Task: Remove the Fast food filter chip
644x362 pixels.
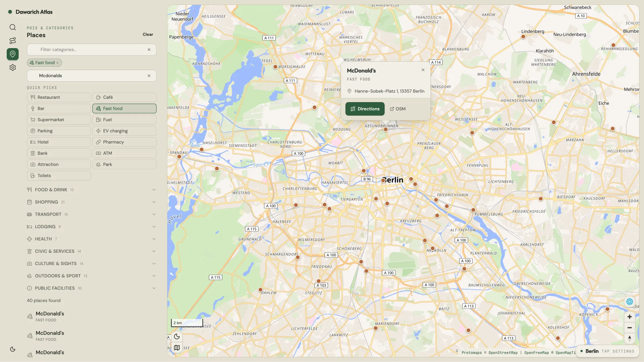Action: pyautogui.click(x=57, y=63)
